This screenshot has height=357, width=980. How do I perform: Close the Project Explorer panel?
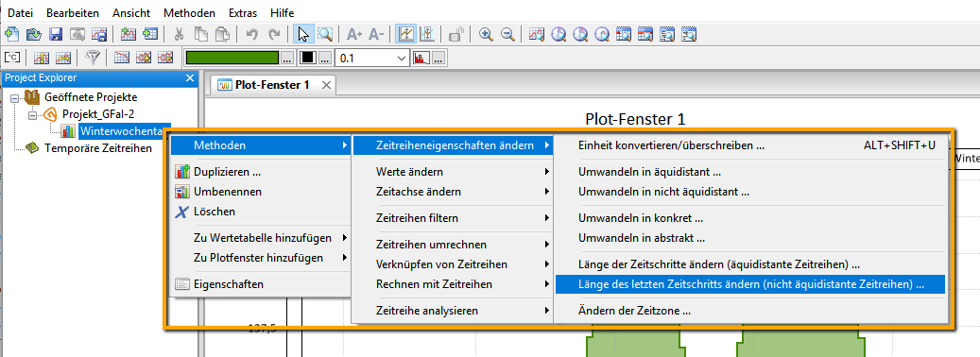pos(190,78)
